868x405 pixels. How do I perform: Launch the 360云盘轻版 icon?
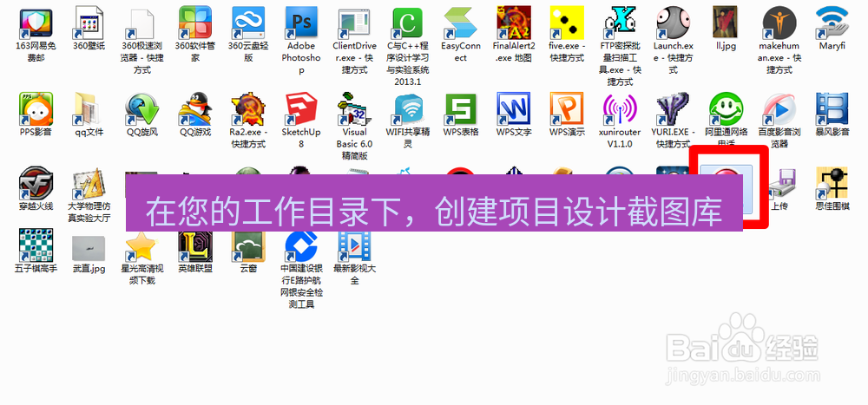pyautogui.click(x=248, y=22)
